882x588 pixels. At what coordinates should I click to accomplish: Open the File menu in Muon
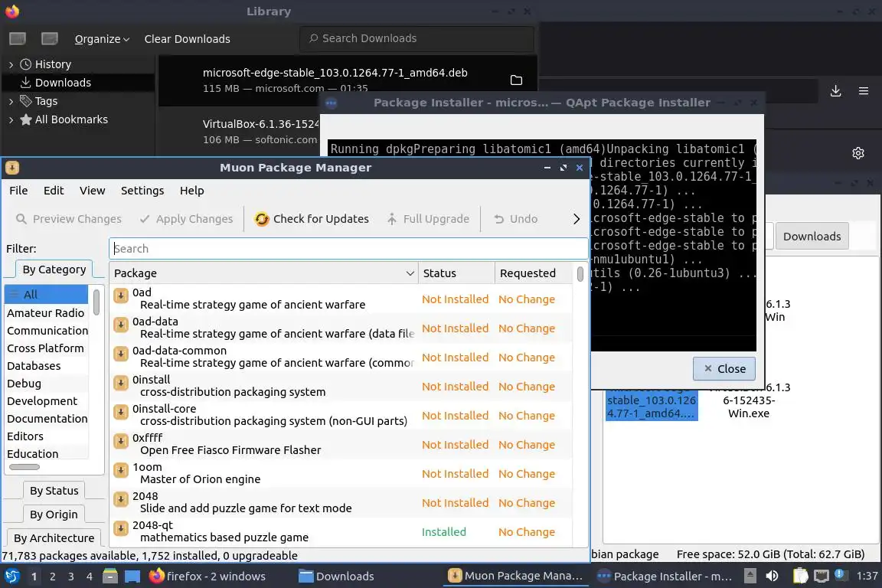coord(18,191)
